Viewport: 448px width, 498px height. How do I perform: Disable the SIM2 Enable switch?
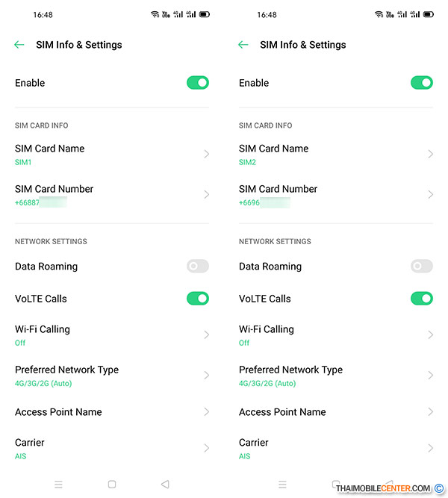tap(422, 83)
